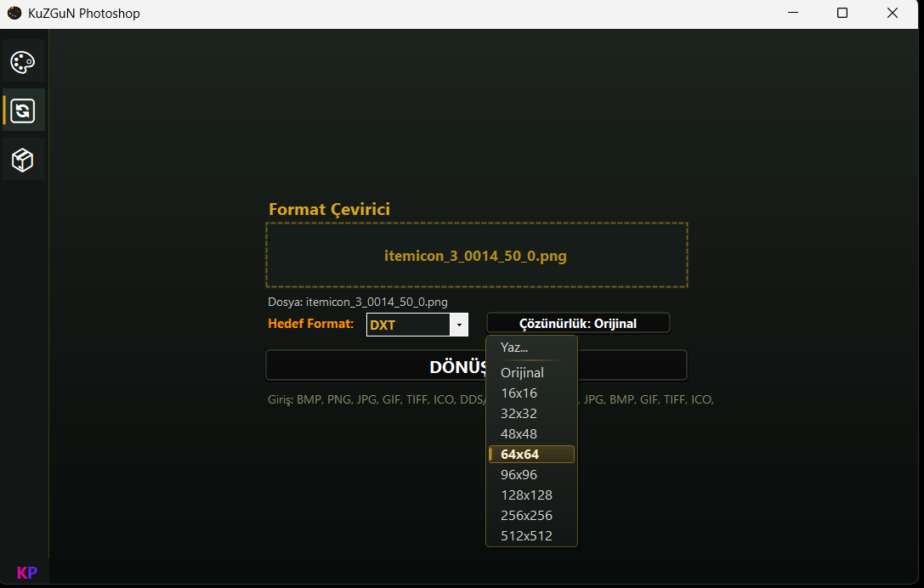
Task: Select the format converter sidebar icon
Action: click(23, 110)
